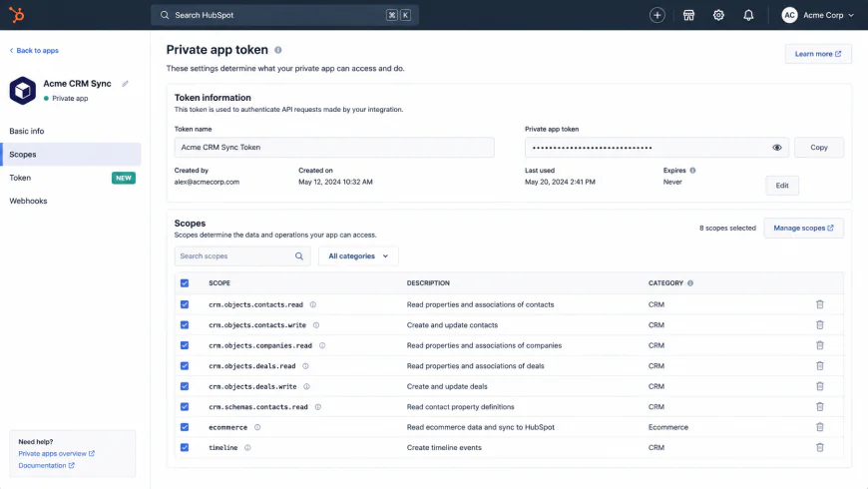
Task: Click the '8 scopes selected' text
Action: (727, 229)
